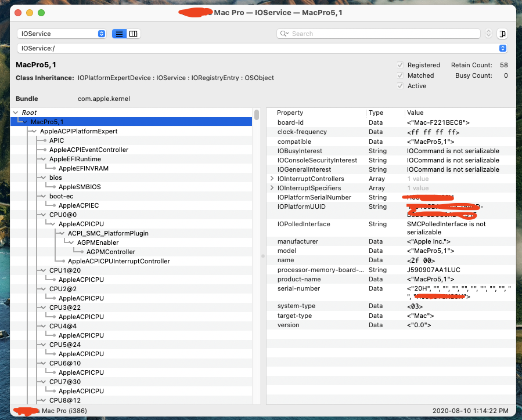Select the name property row

click(391, 260)
